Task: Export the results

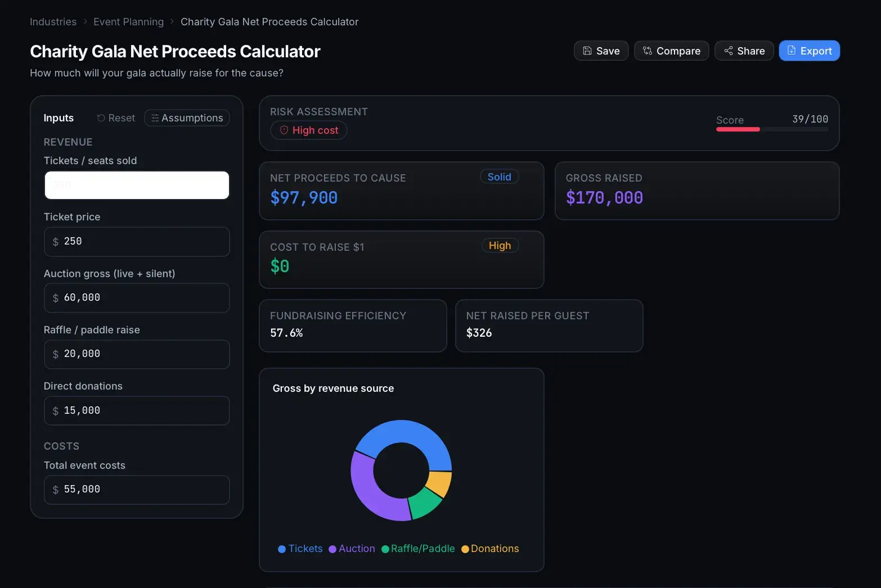Action: tap(809, 51)
